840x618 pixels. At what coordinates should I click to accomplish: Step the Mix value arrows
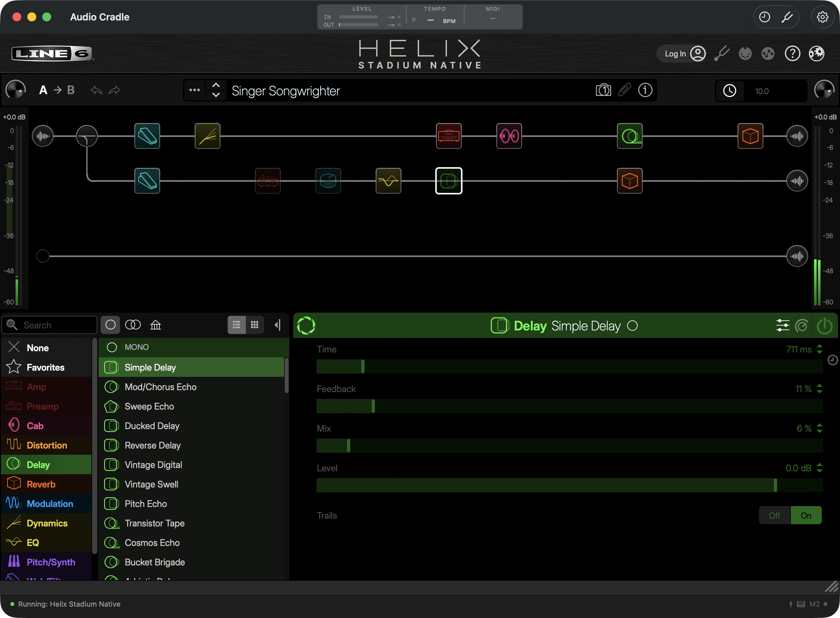click(x=820, y=429)
